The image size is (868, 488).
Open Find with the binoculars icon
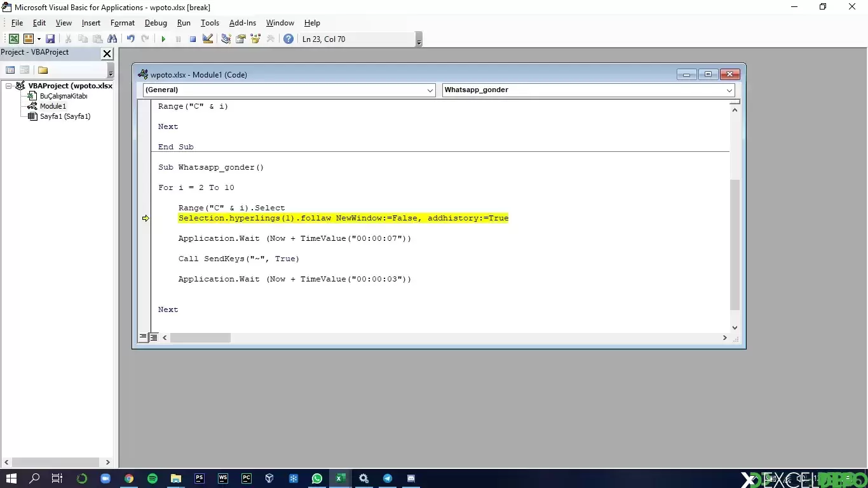pos(112,39)
